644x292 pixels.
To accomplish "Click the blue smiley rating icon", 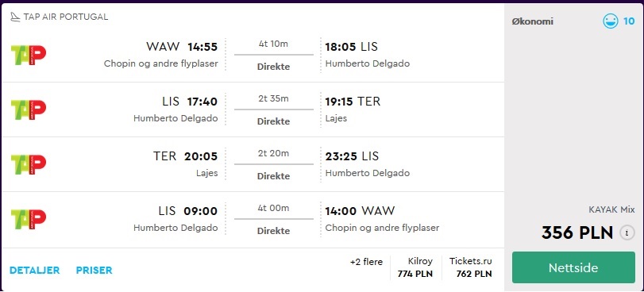I will point(611,21).
